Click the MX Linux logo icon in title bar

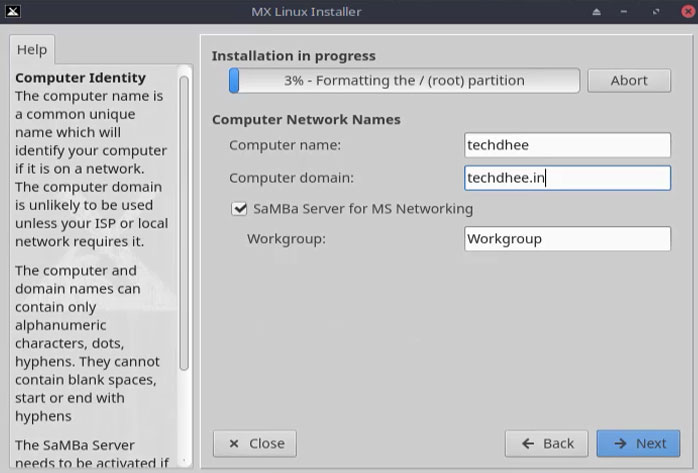(x=13, y=12)
